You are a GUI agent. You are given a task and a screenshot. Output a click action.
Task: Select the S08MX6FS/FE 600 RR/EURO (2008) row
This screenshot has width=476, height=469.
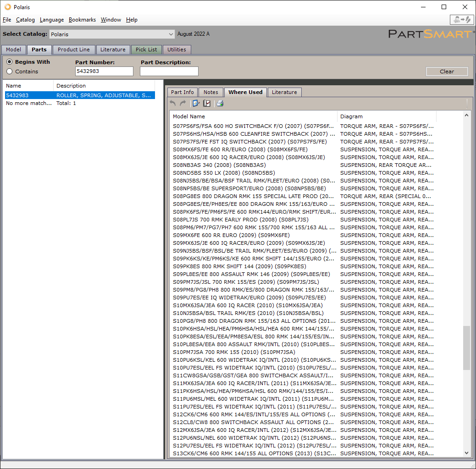click(303, 149)
